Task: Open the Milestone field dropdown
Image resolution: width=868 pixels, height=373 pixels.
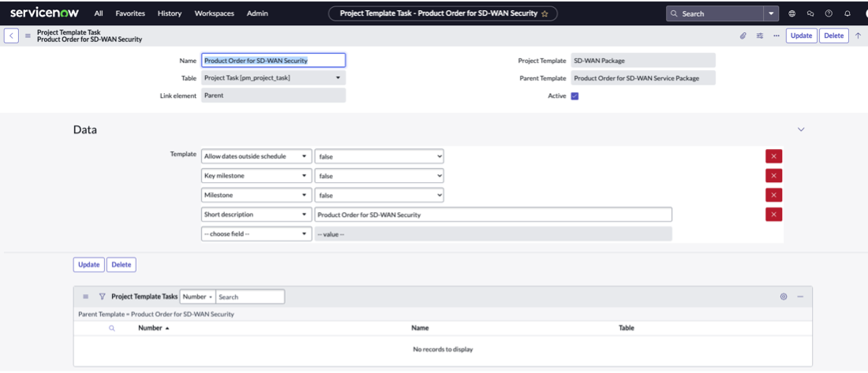Action: (x=256, y=196)
